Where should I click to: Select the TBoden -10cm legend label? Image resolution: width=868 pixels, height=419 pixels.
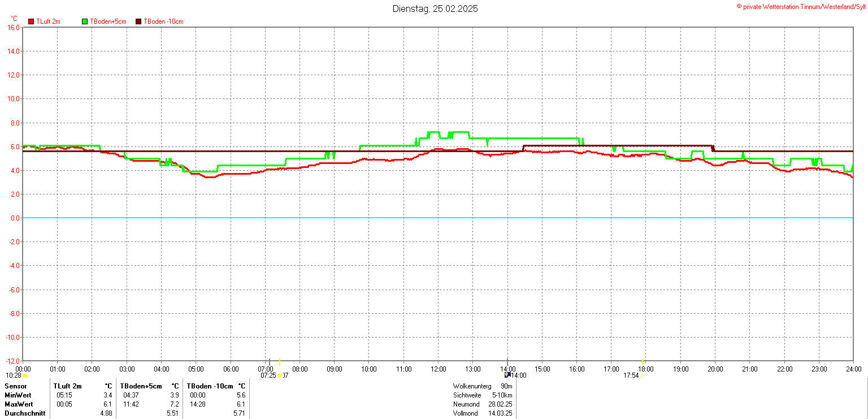click(x=163, y=21)
